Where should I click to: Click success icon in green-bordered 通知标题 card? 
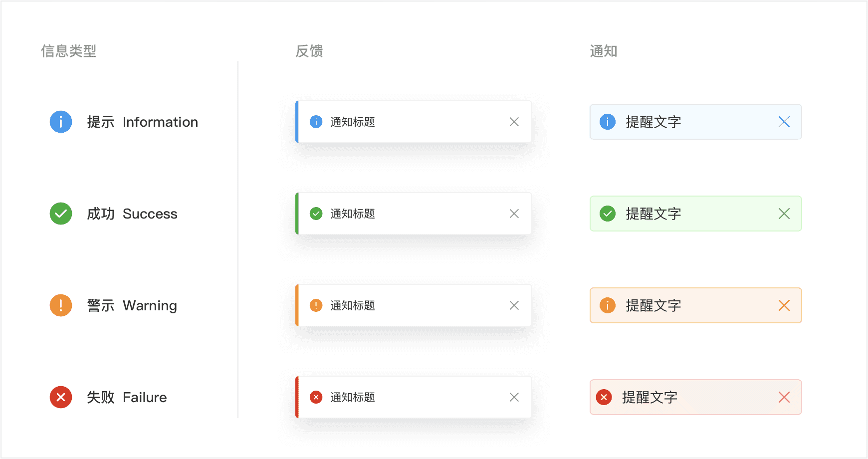pyautogui.click(x=316, y=214)
